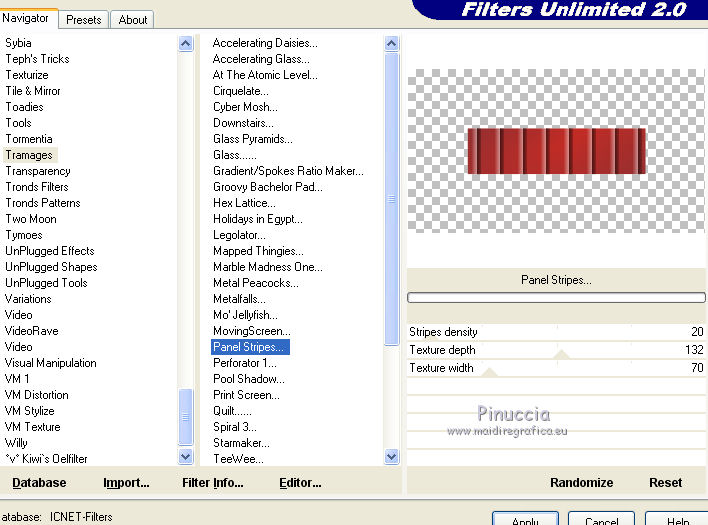Select UnPlugged Effects category

click(x=50, y=251)
